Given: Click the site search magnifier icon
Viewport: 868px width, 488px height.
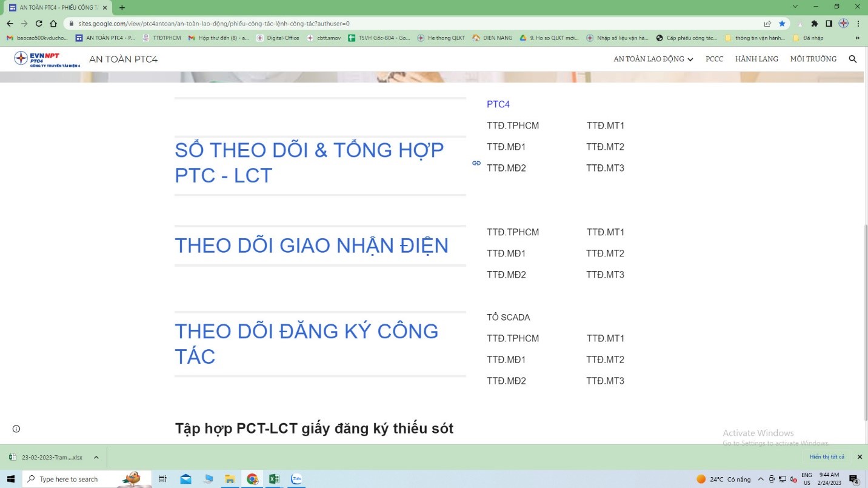Looking at the screenshot, I should click(853, 59).
